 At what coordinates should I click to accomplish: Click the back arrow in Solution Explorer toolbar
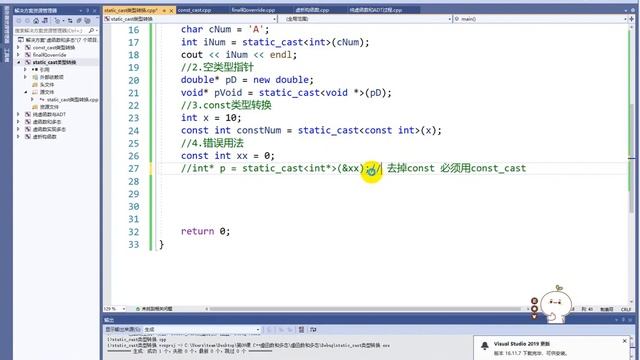coord(18,20)
